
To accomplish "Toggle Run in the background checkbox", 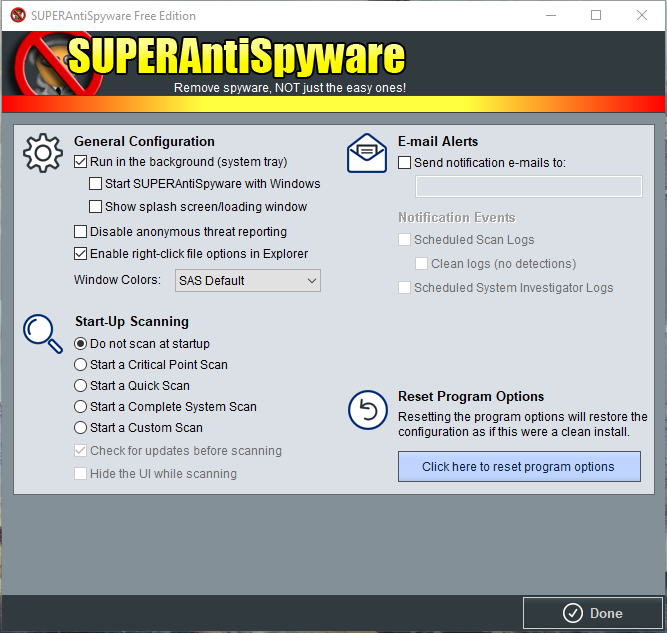I will point(80,162).
